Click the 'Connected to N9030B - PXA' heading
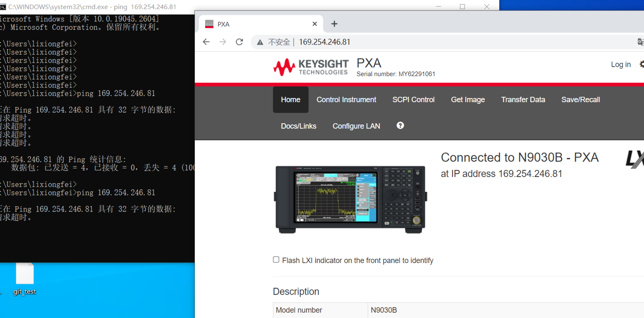The height and width of the screenshot is (318, 644). (x=520, y=158)
